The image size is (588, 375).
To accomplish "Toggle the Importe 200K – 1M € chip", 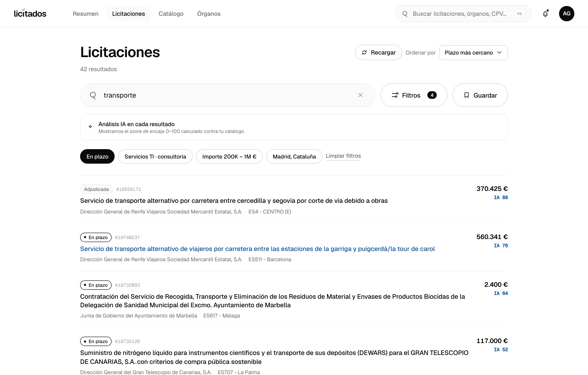I will point(229,156).
